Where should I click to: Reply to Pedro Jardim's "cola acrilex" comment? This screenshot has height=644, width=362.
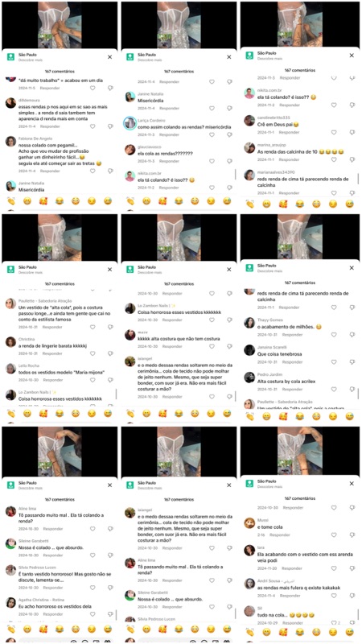pos(289,389)
